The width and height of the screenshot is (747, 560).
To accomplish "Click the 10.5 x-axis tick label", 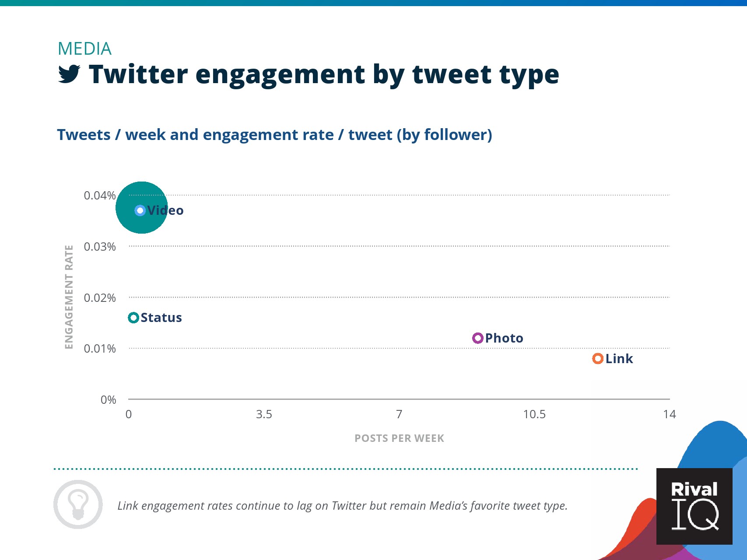I will coord(534,414).
